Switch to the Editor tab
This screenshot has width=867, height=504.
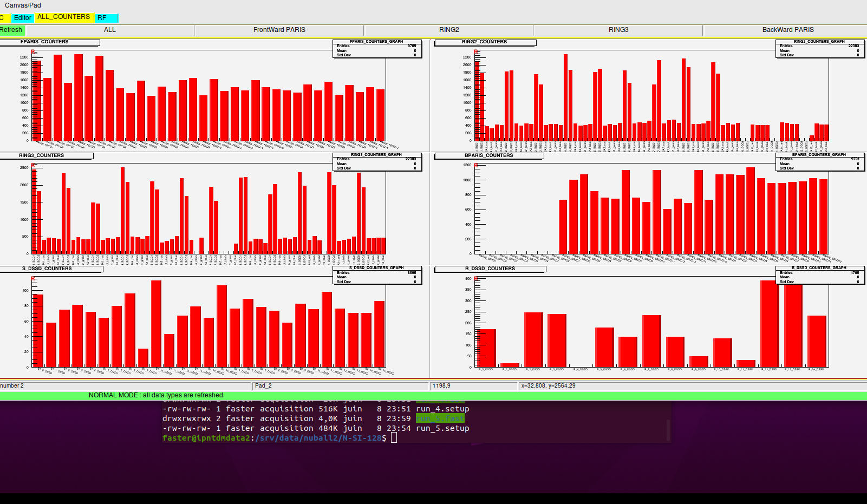tap(22, 18)
